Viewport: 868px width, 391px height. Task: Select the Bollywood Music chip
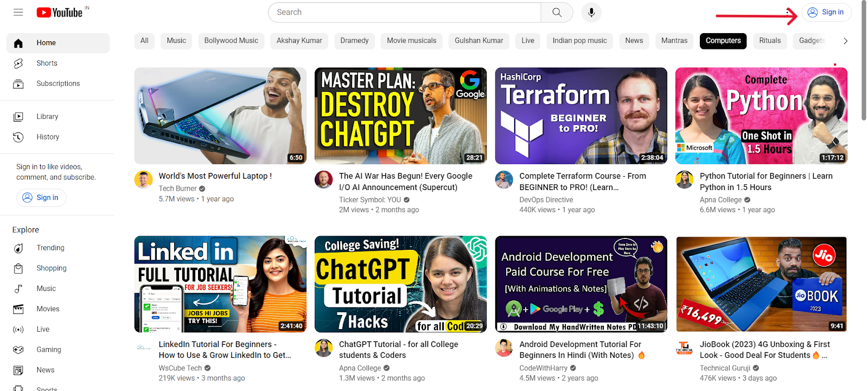click(x=231, y=41)
